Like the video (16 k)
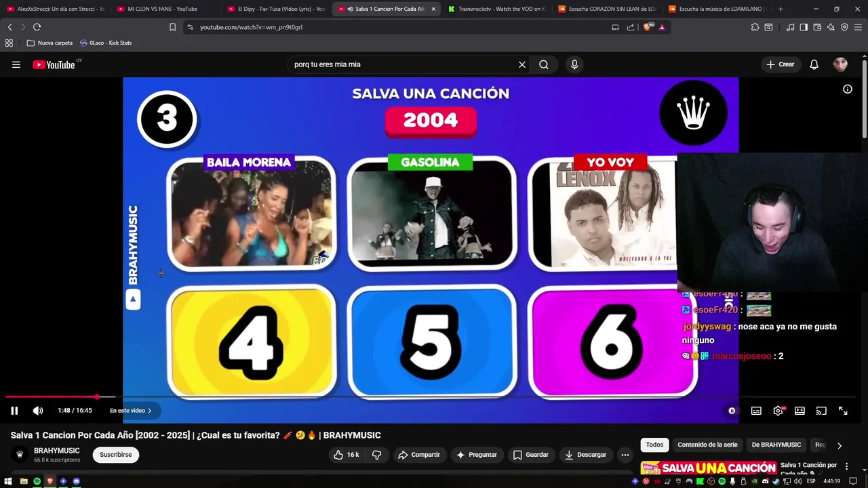 coord(346,455)
